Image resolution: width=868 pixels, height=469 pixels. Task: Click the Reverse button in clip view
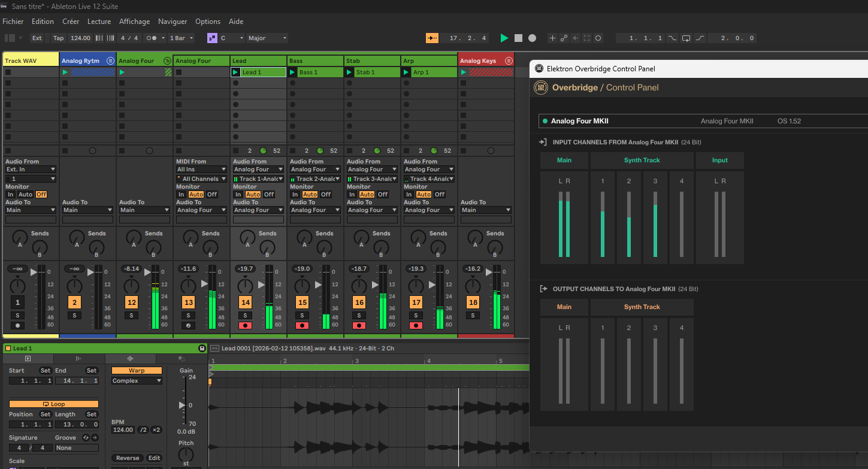[x=128, y=458]
